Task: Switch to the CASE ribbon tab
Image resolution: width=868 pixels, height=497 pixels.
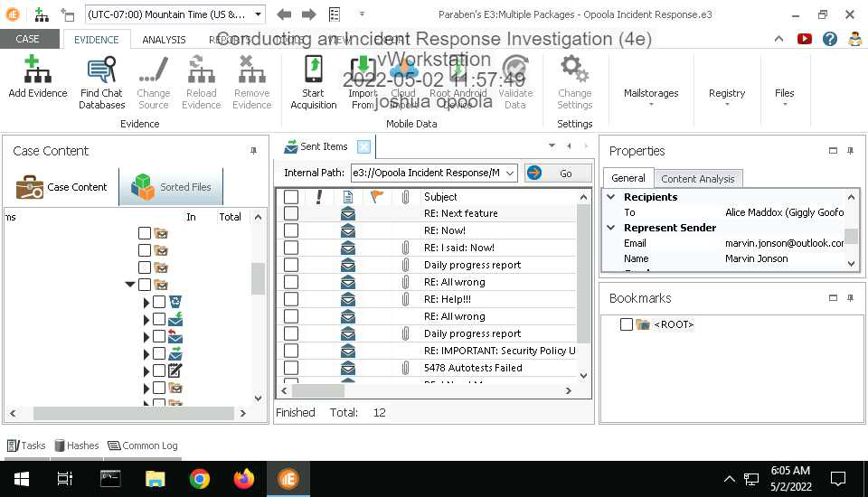Action: pyautogui.click(x=27, y=39)
